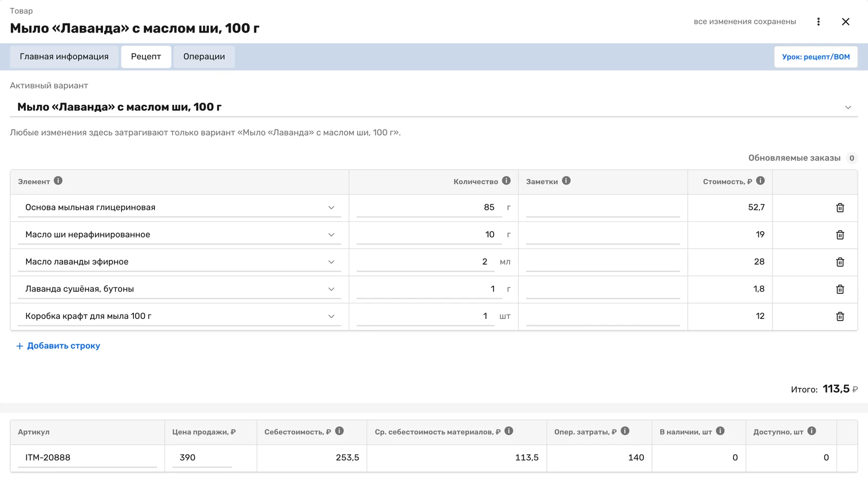Edit the Цена продажи value 390
The height and width of the screenshot is (487, 868).
point(202,458)
